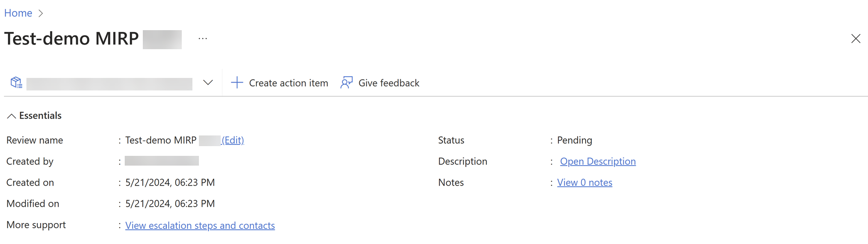Image resolution: width=868 pixels, height=244 pixels.
Task: Click the plus icon for Create action item
Action: click(237, 83)
